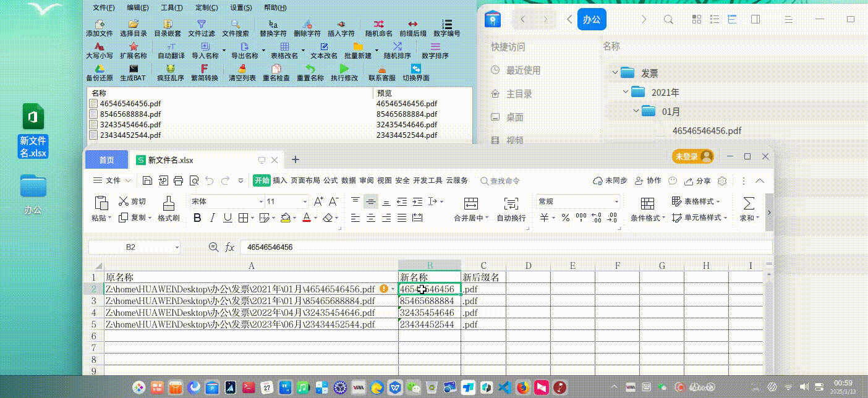Click 未同步 sync status button
Image resolution: width=868 pixels, height=398 pixels.
tap(610, 181)
